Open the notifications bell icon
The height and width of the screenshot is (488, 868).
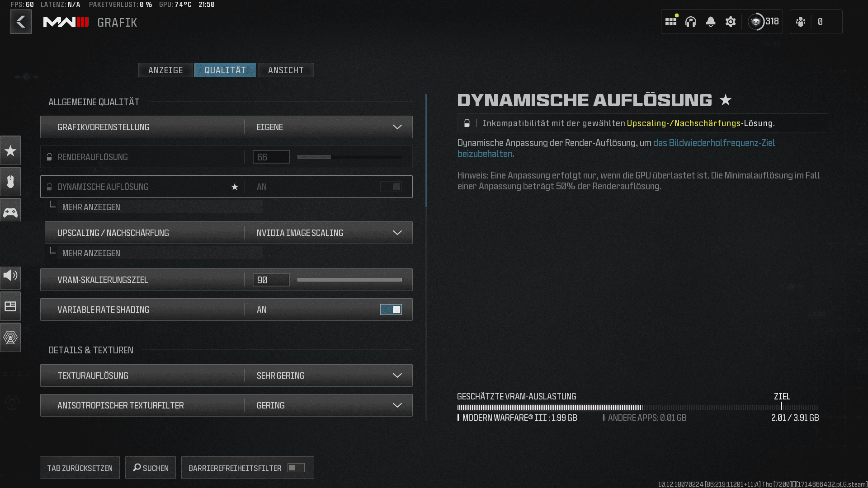(710, 22)
